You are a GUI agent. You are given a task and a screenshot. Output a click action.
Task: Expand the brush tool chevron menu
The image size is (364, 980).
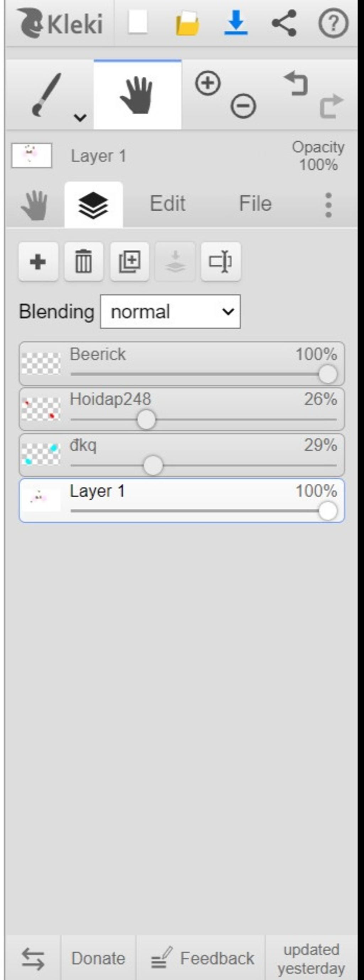click(80, 117)
